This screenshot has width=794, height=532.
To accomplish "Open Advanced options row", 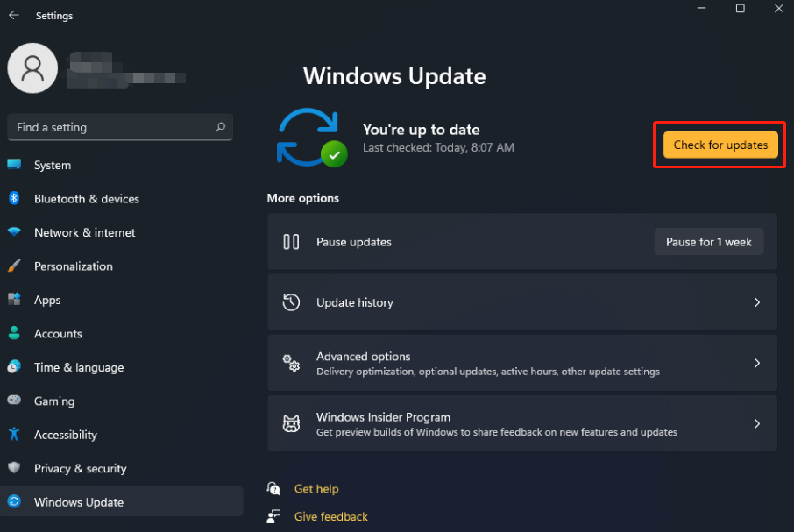I will (522, 363).
